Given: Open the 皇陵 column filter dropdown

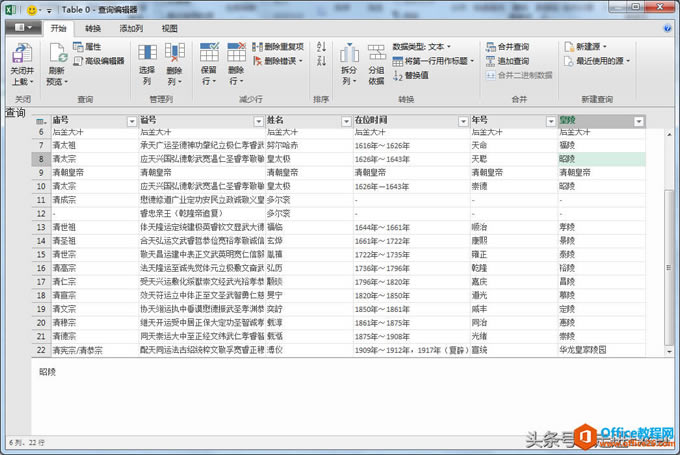Looking at the screenshot, I should 639,121.
